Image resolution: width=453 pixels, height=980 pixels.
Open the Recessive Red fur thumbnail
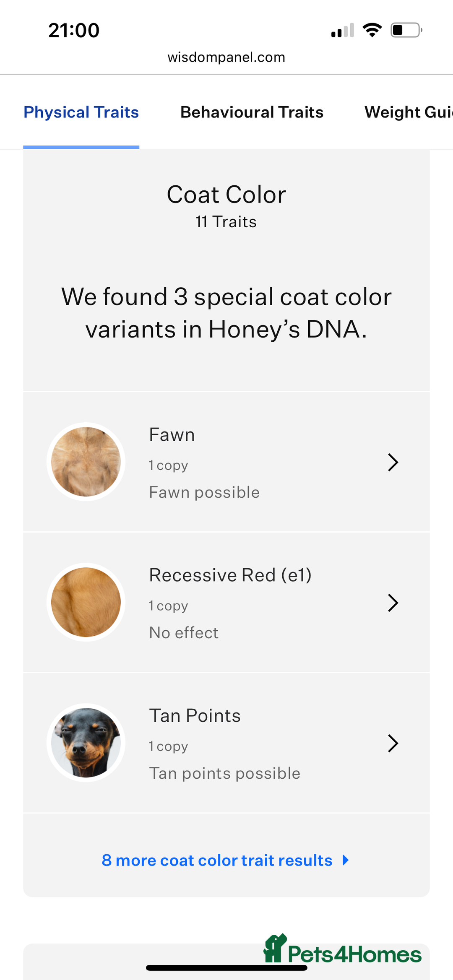coord(86,602)
